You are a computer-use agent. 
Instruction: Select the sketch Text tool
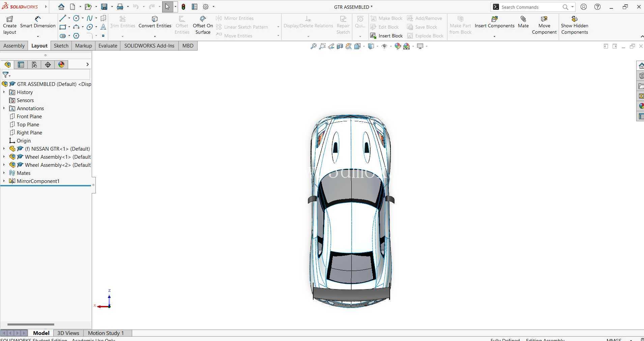103,27
